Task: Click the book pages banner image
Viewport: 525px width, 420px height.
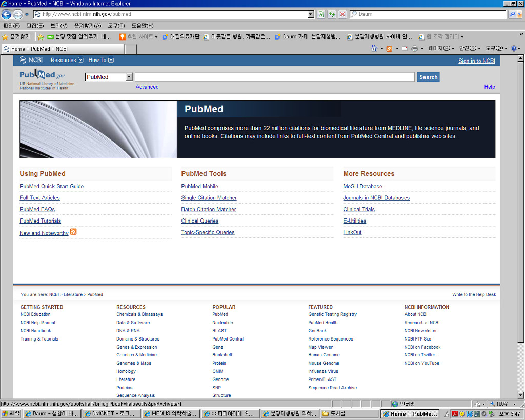Action: (98, 129)
